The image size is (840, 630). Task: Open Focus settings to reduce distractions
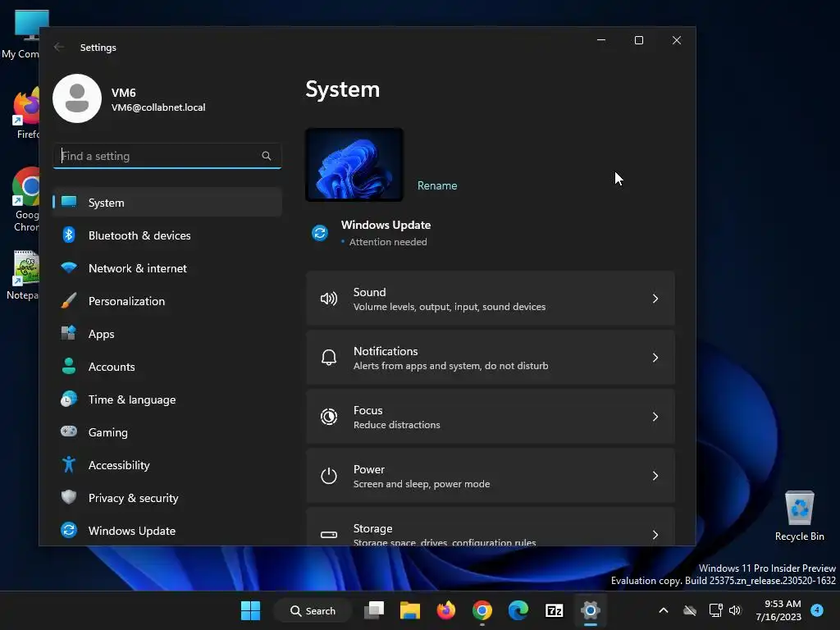click(491, 417)
